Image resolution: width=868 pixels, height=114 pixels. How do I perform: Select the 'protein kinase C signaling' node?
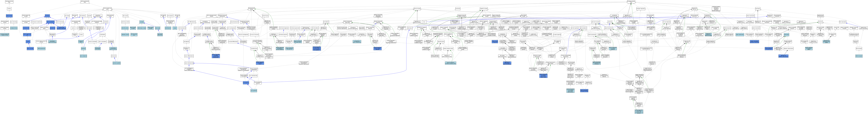tap(495, 41)
